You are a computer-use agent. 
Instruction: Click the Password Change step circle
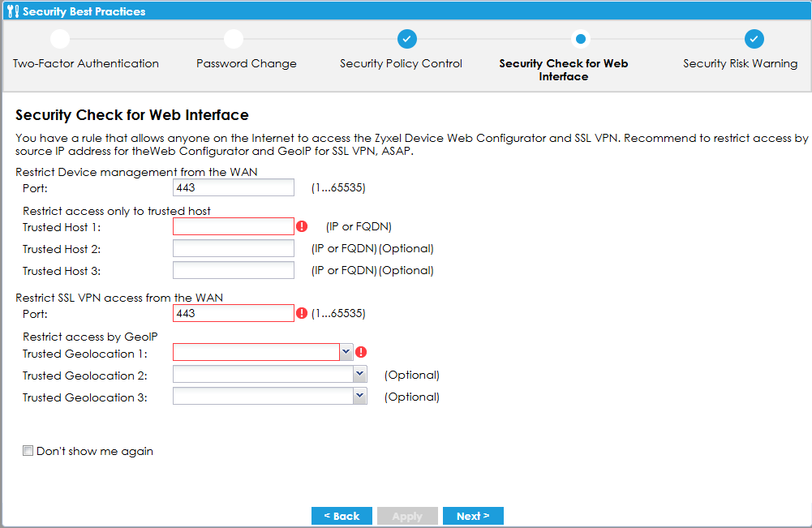[x=234, y=39]
